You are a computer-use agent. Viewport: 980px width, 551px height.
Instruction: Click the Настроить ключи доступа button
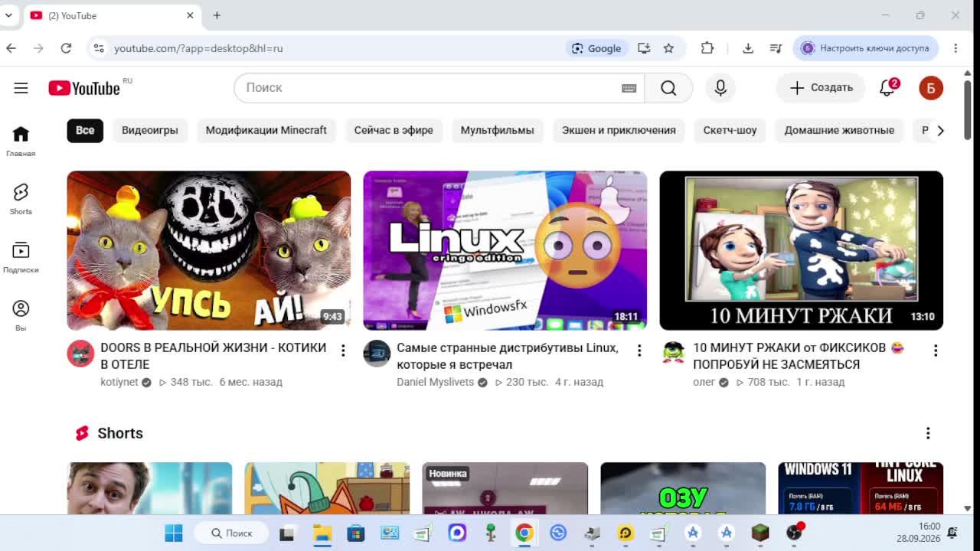(x=866, y=48)
